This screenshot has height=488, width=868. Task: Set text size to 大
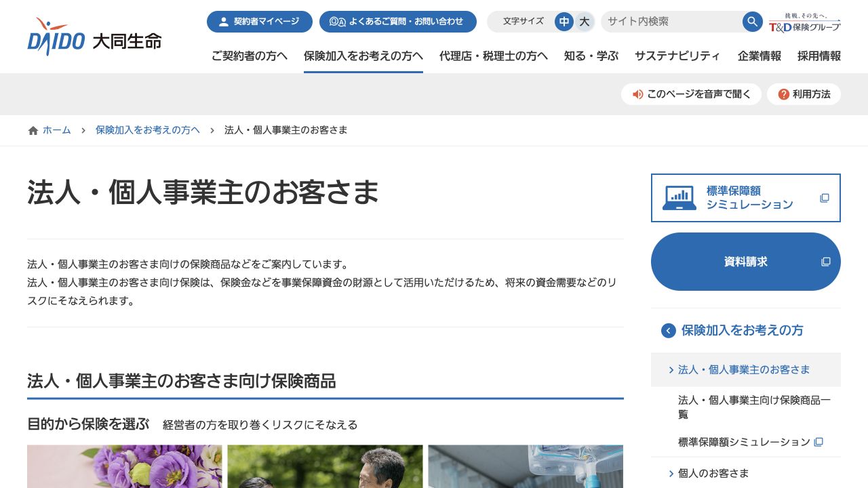click(x=584, y=22)
